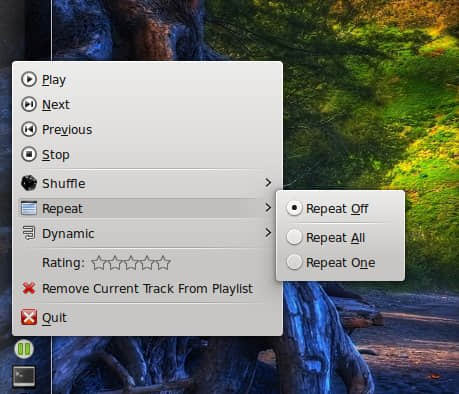The height and width of the screenshot is (394, 459).
Task: Click the green pause tray icon
Action: click(x=24, y=349)
